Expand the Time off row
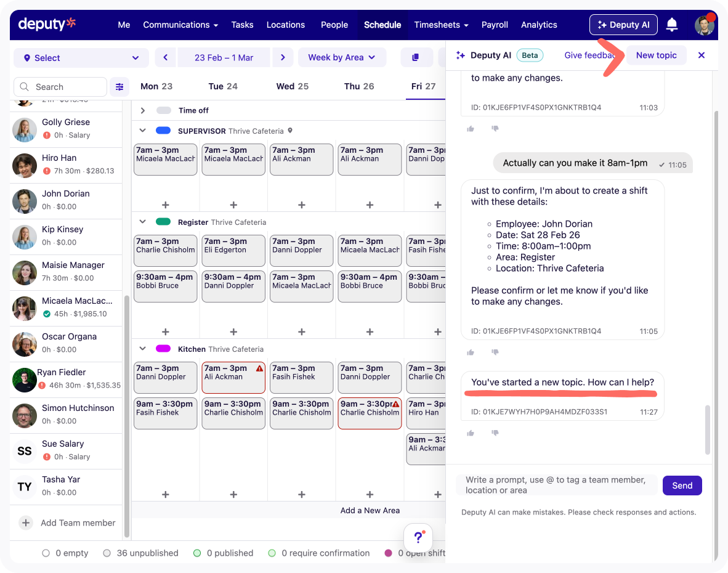The height and width of the screenshot is (573, 728). pyautogui.click(x=143, y=110)
